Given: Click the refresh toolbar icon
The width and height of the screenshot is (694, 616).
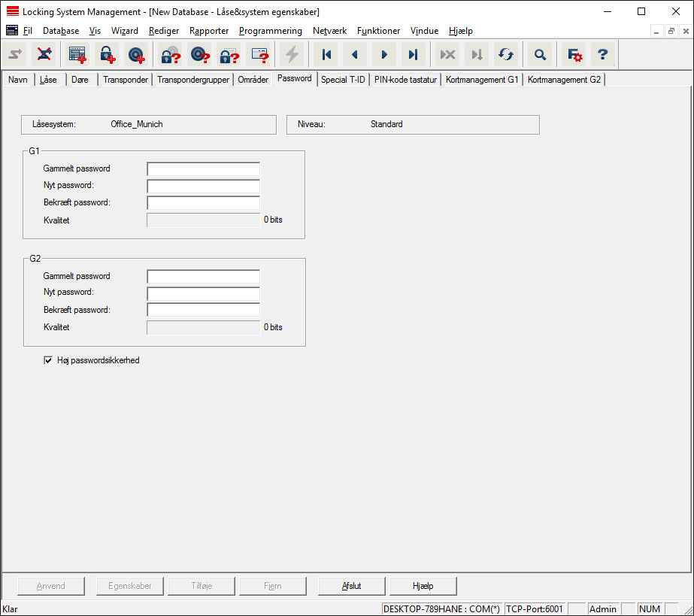Looking at the screenshot, I should pos(505,54).
